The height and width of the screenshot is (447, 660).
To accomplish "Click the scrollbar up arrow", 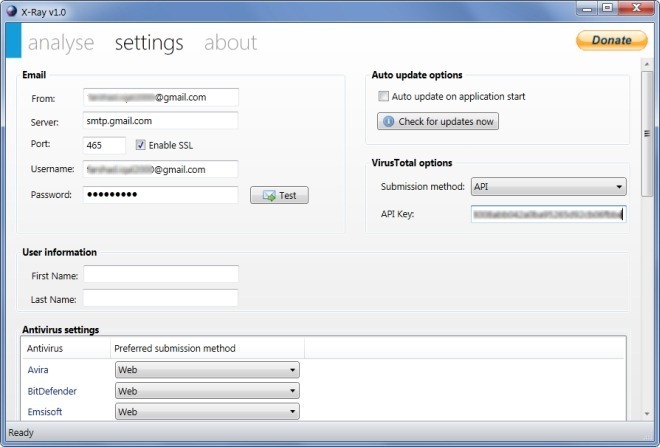I will (x=647, y=64).
